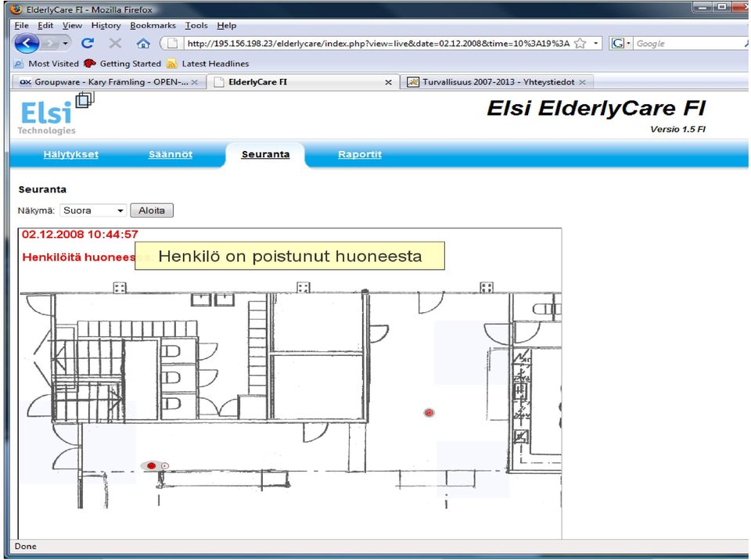Image resolution: width=751 pixels, height=560 pixels.
Task: Click the Seuranta page heading
Action: point(42,189)
